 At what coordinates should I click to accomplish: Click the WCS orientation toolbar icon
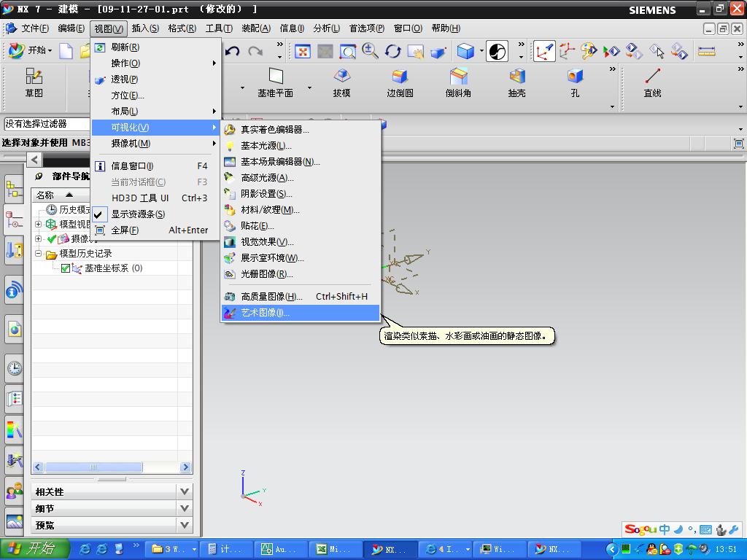coord(544,51)
